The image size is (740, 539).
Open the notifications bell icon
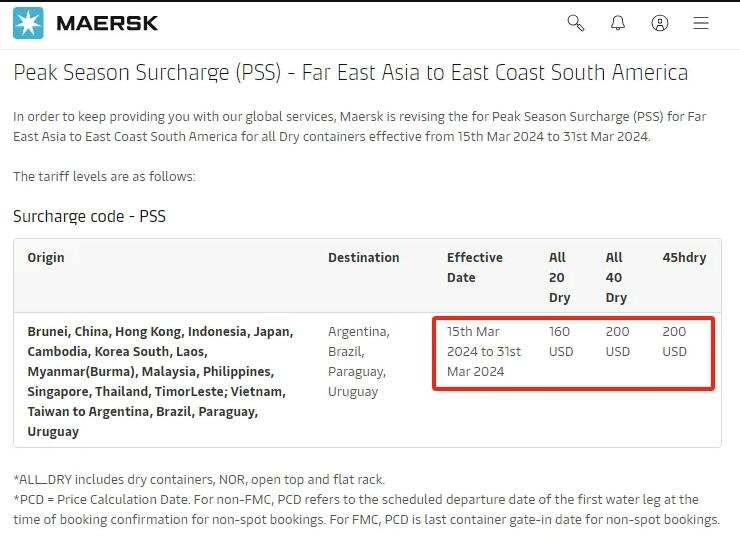(x=618, y=23)
